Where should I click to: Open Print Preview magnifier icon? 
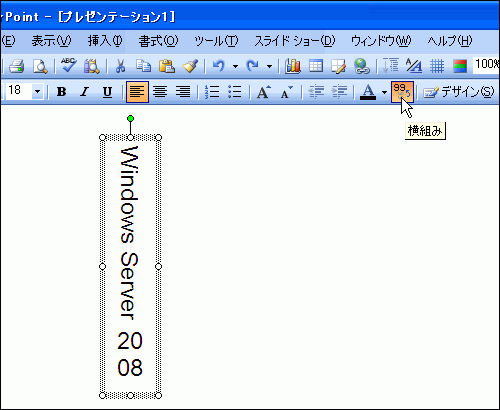point(40,66)
